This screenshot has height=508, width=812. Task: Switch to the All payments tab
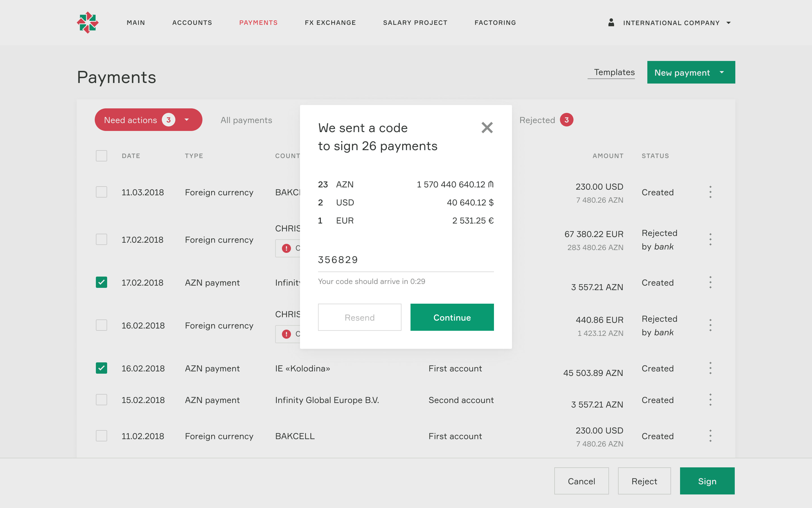[246, 120]
